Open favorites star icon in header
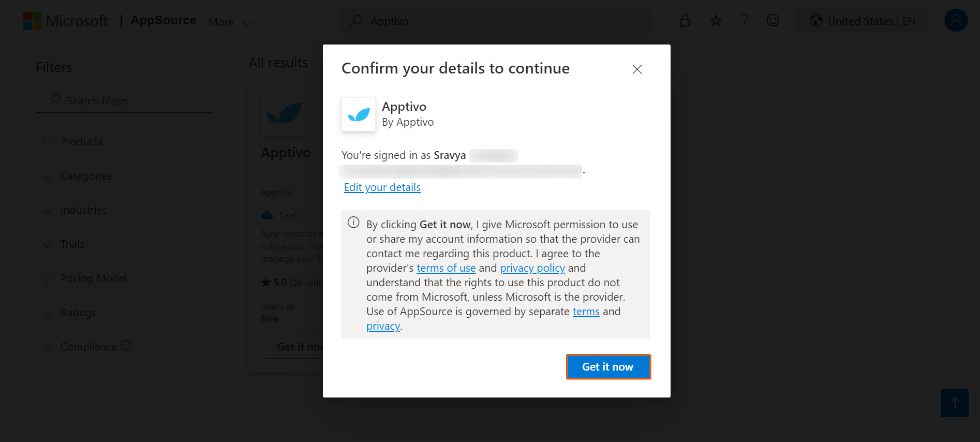Screen dimensions: 980x442 (x=716, y=21)
